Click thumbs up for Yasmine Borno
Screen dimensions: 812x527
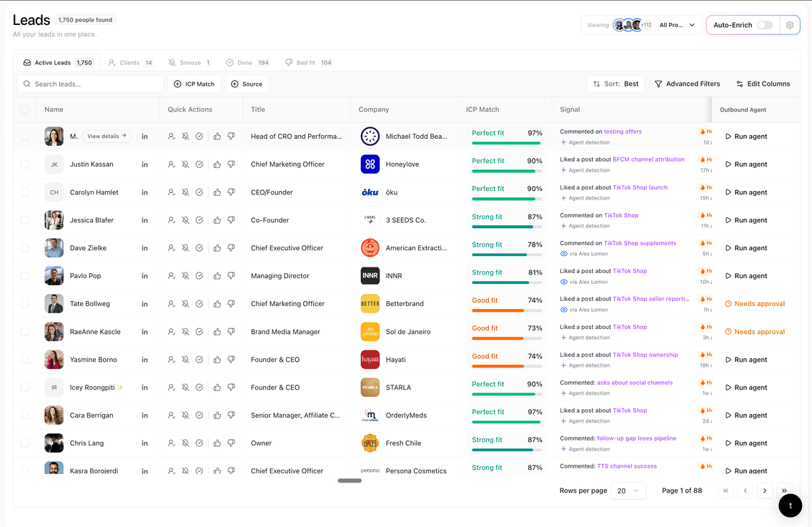[217, 360]
